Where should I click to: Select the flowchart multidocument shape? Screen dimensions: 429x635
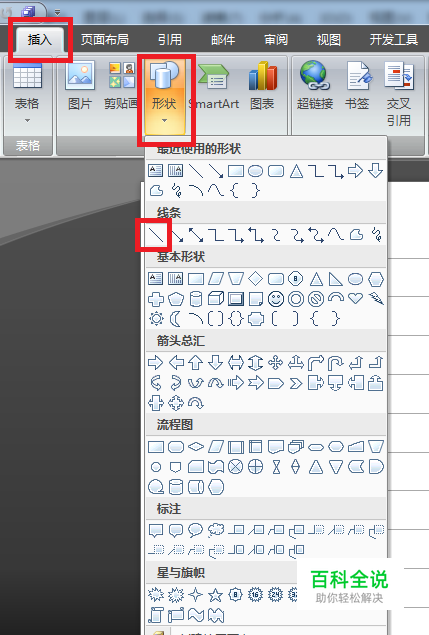(296, 447)
